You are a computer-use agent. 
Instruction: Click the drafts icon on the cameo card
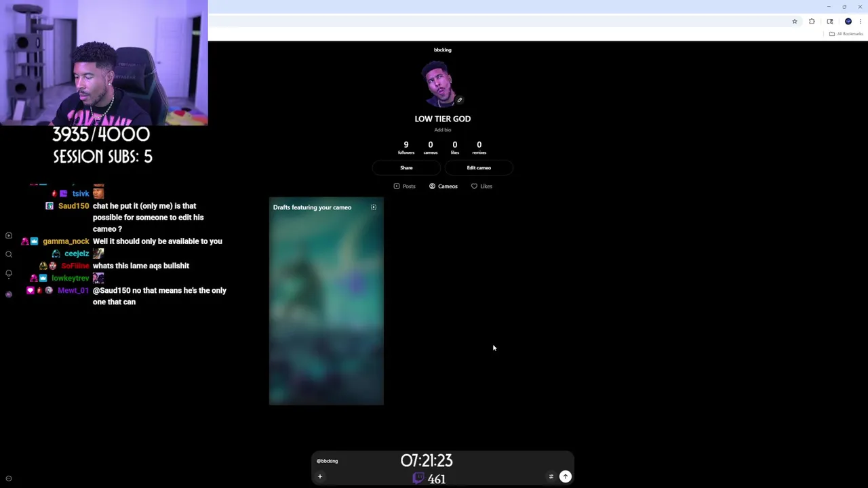coord(373,207)
